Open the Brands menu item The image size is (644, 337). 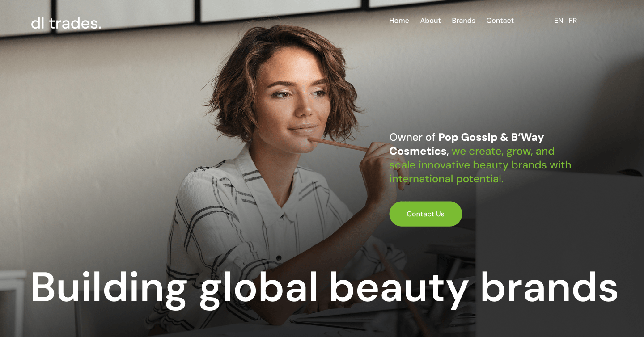coord(463,21)
